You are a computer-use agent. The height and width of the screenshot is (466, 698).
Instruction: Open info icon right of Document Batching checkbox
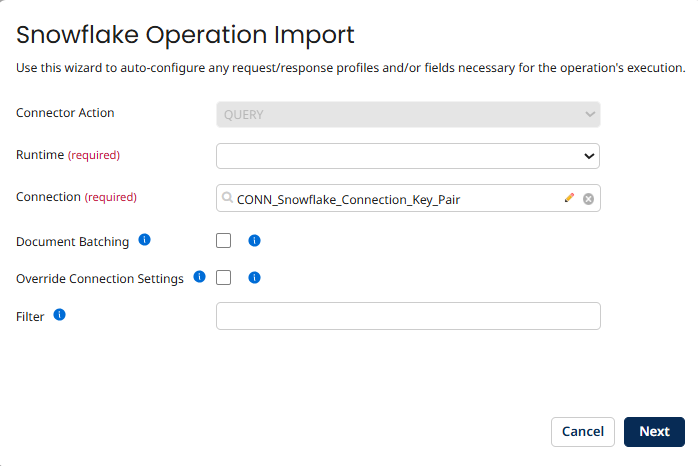254,241
